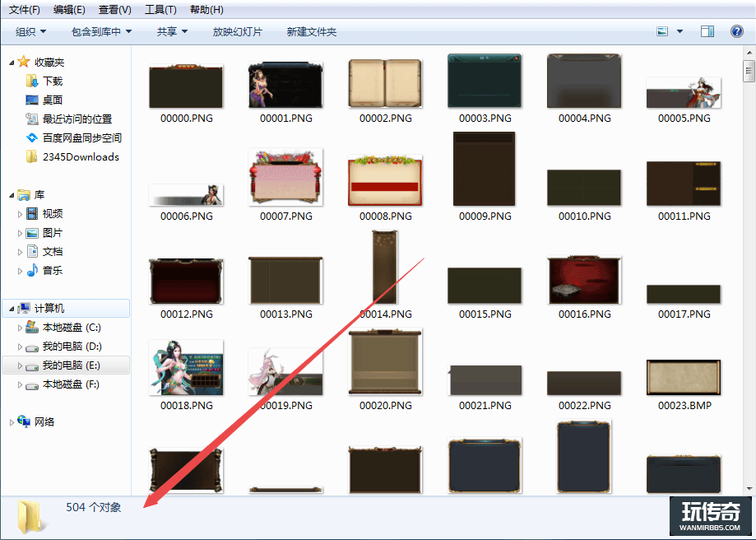Click the file name 00017.PNG
756x540 pixels.
point(684,314)
